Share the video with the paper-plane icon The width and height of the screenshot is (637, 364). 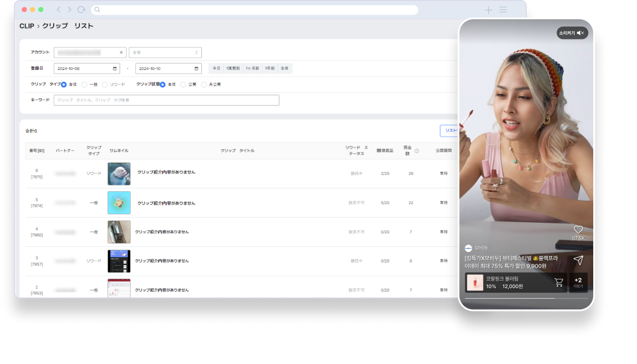[x=578, y=260]
